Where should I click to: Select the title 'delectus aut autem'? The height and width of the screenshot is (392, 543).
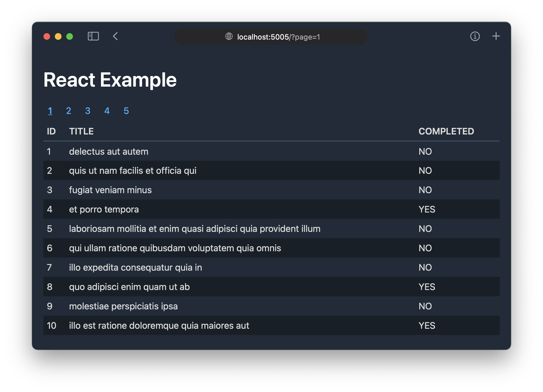[x=109, y=152]
